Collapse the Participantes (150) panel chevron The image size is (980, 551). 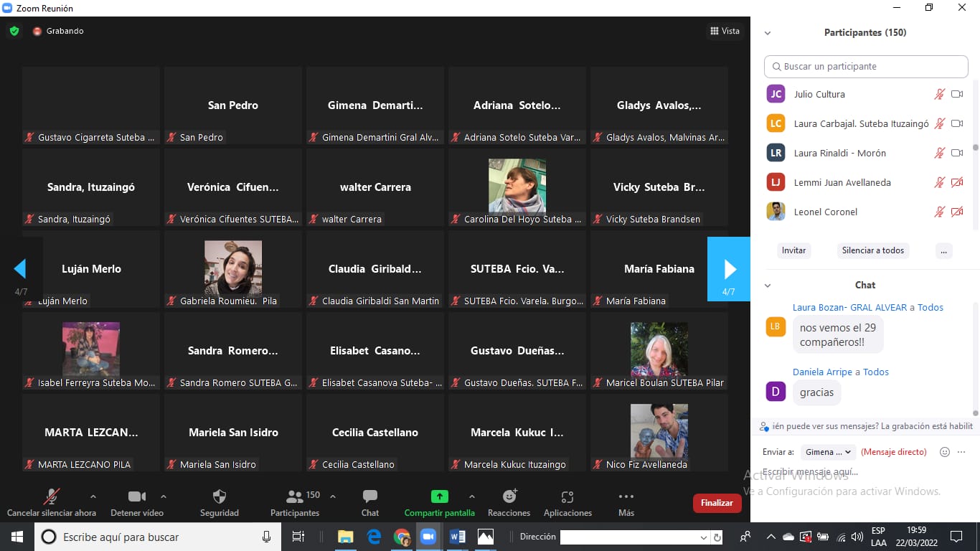(x=768, y=33)
